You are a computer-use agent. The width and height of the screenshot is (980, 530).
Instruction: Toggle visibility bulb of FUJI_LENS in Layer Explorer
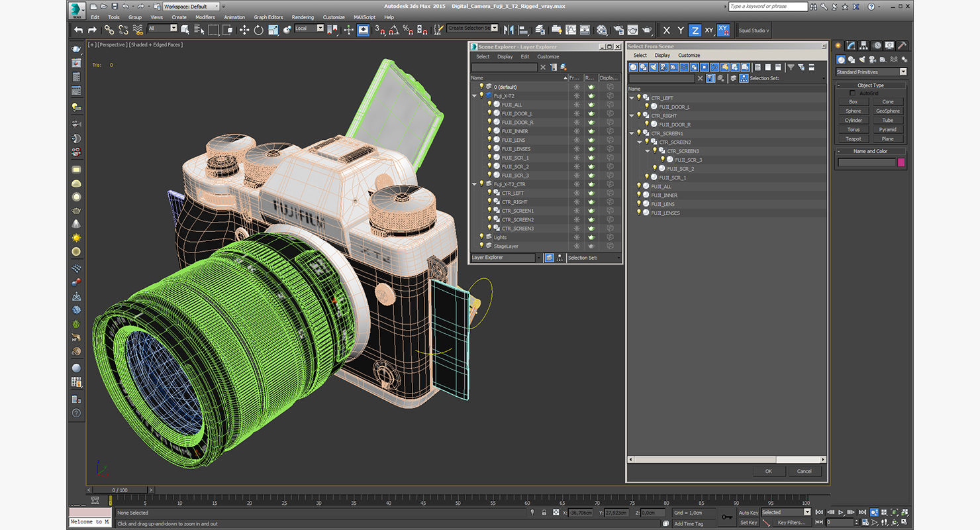489,140
